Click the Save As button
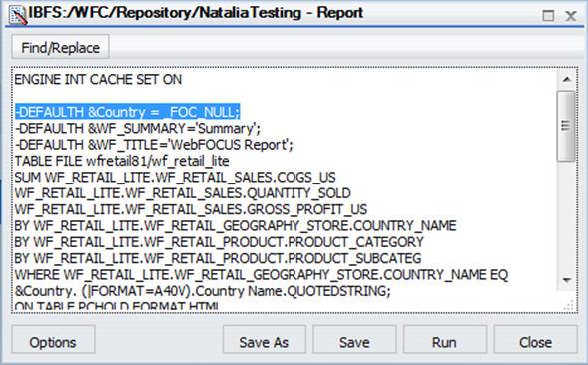Image resolution: width=588 pixels, height=365 pixels. tap(264, 342)
